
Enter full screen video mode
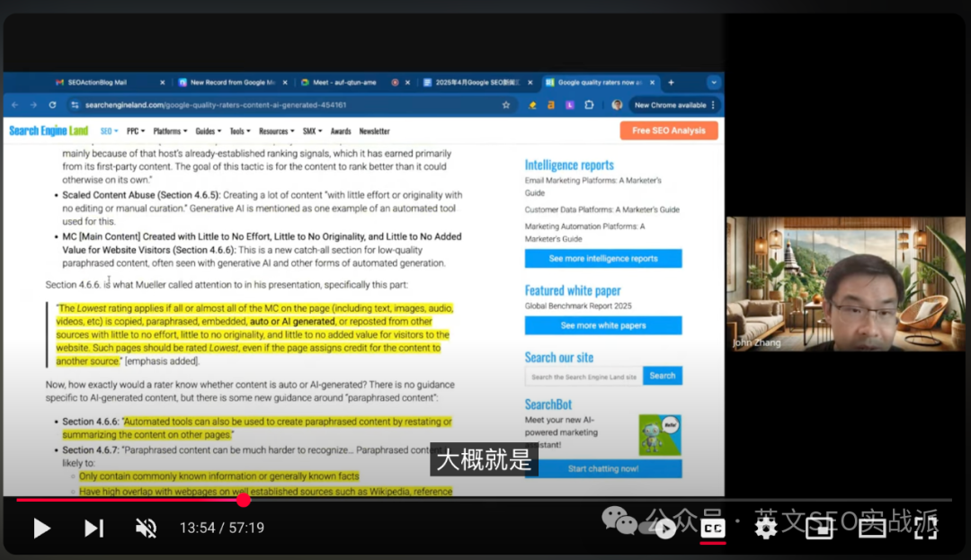coord(926,528)
